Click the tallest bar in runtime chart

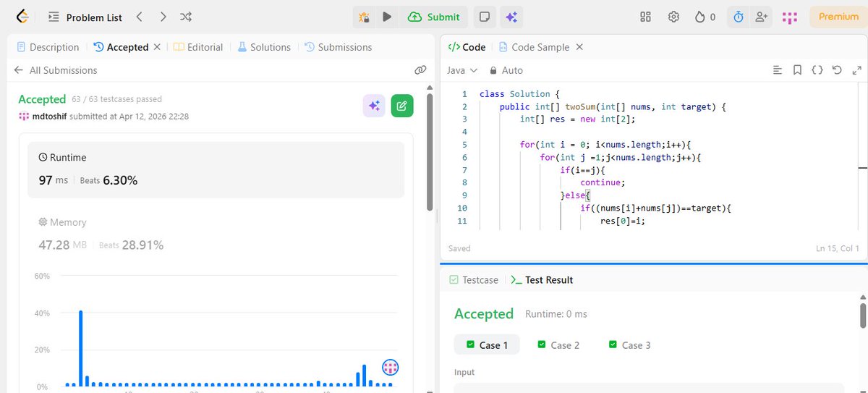tap(80, 347)
